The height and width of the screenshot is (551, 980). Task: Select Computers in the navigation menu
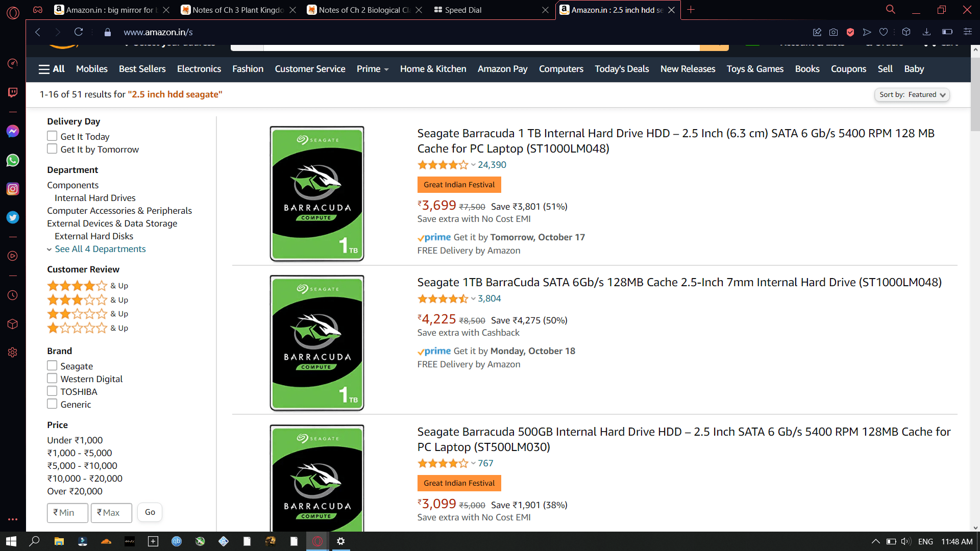coord(560,69)
